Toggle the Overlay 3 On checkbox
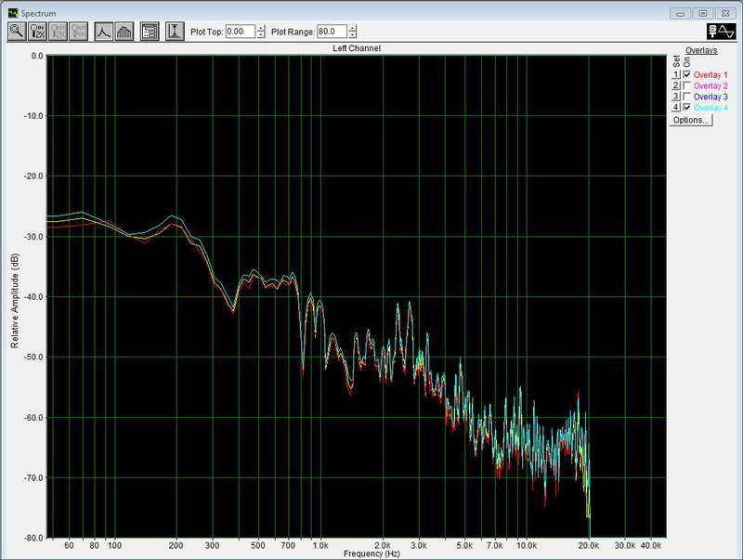This screenshot has width=743, height=560. (687, 97)
